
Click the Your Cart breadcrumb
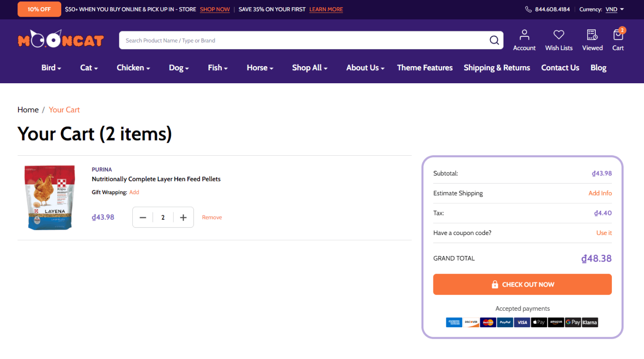64,110
